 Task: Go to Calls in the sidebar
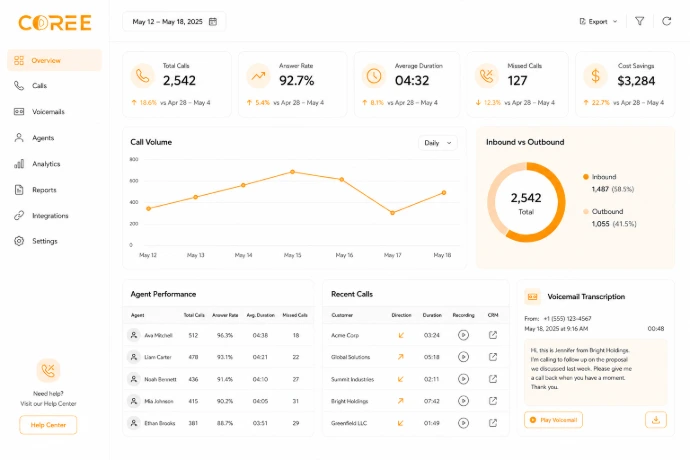(39, 86)
